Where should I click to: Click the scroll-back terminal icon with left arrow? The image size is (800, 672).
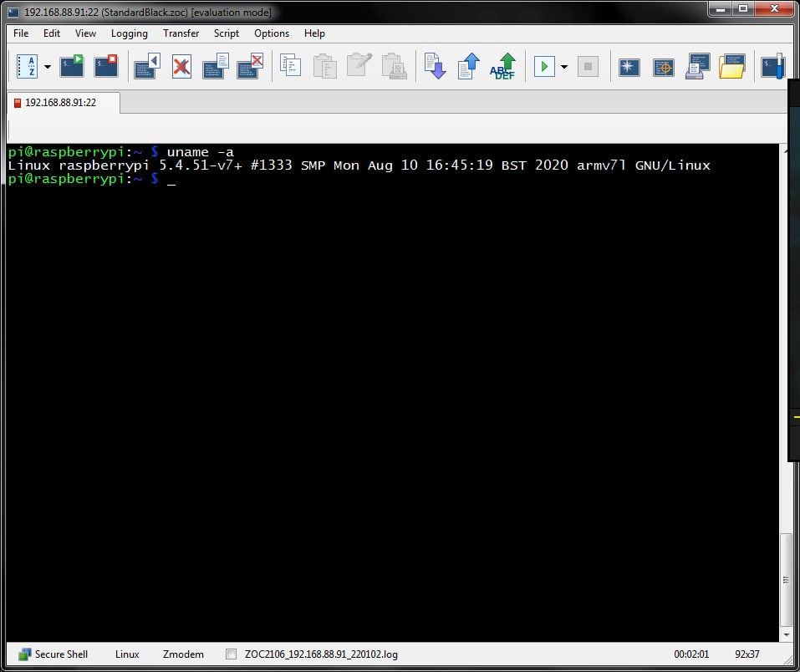click(147, 66)
